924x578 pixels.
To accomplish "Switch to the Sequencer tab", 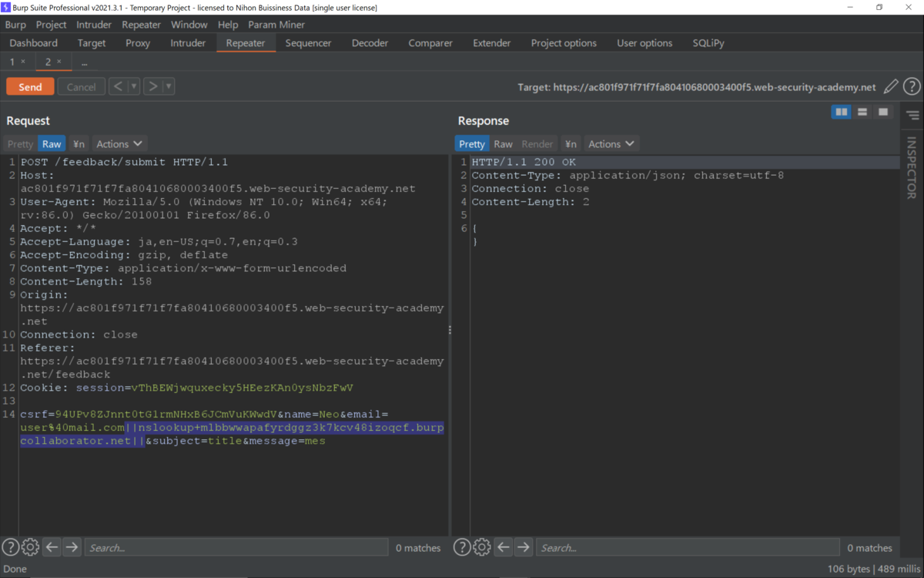I will 308,43.
